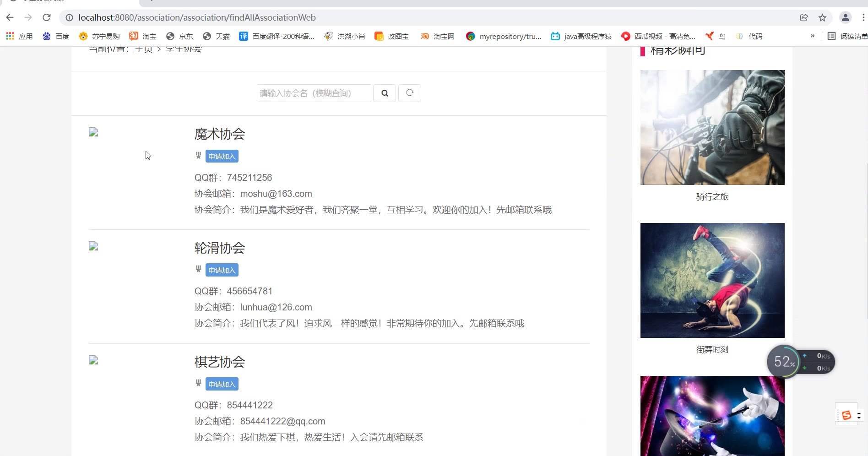Click the broken image of 魔术协会
The image size is (868, 456).
click(93, 132)
